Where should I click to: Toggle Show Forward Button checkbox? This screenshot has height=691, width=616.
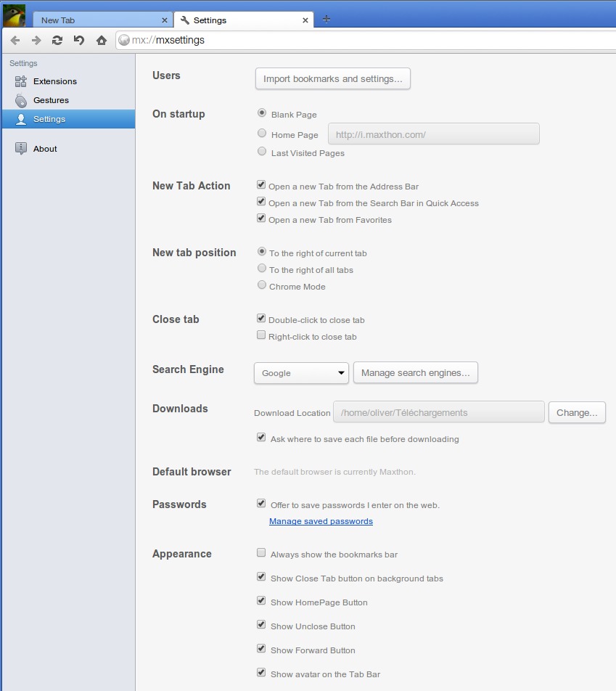[x=261, y=648]
